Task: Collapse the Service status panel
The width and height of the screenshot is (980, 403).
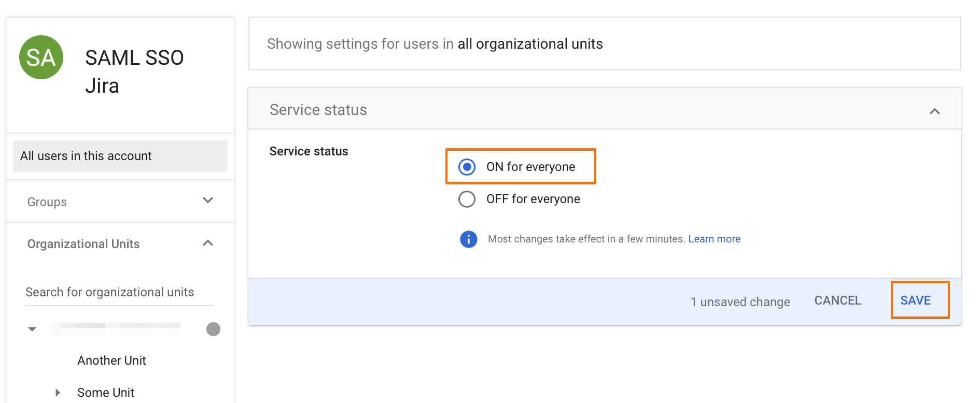Action: tap(934, 111)
